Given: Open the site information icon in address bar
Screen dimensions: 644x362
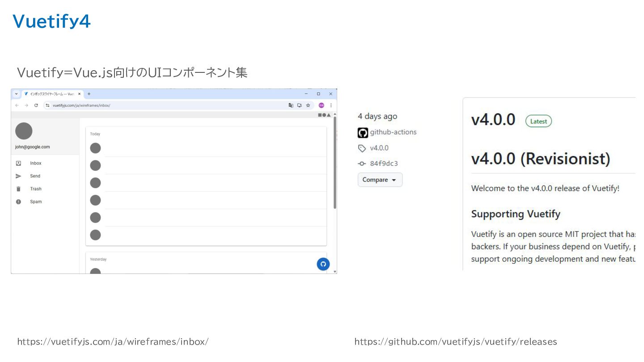Looking at the screenshot, I should [48, 105].
